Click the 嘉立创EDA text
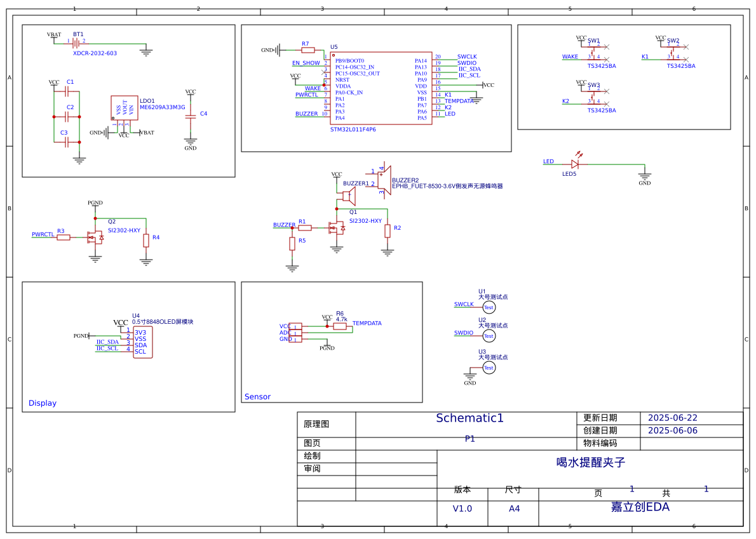 [x=640, y=507]
